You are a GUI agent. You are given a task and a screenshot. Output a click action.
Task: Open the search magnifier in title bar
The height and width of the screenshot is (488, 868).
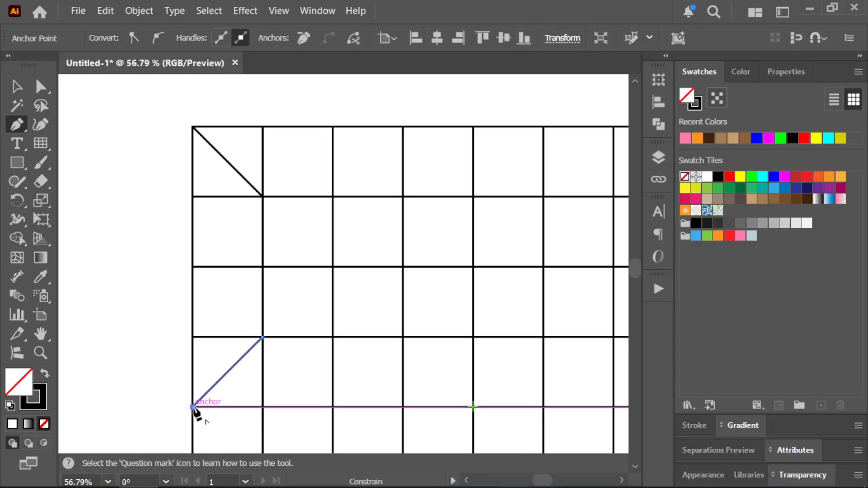pos(714,12)
